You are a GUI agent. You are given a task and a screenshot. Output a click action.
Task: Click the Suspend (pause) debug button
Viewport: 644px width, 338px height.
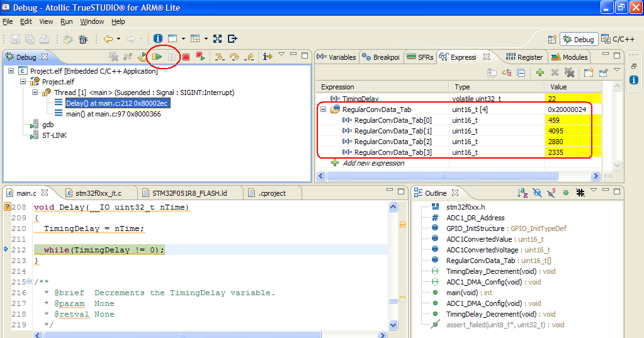click(171, 57)
